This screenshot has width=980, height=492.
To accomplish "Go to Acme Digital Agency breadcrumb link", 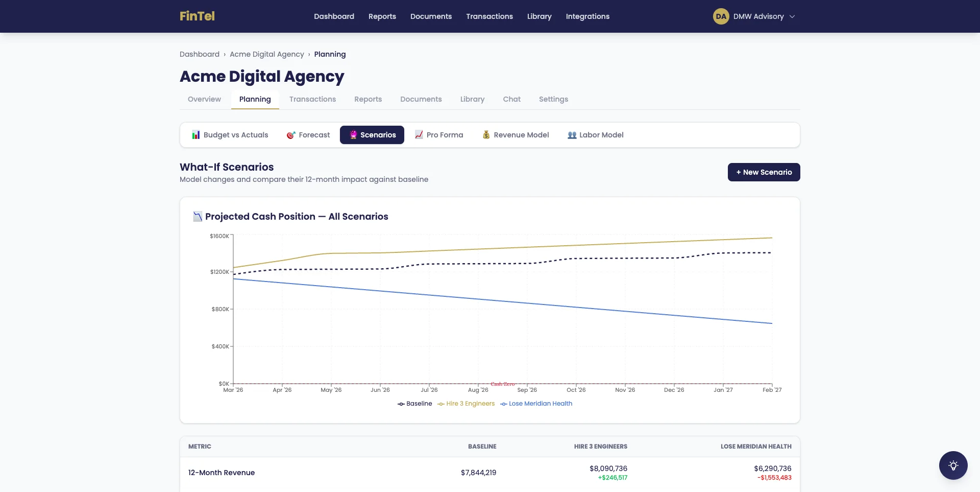I will tap(266, 54).
